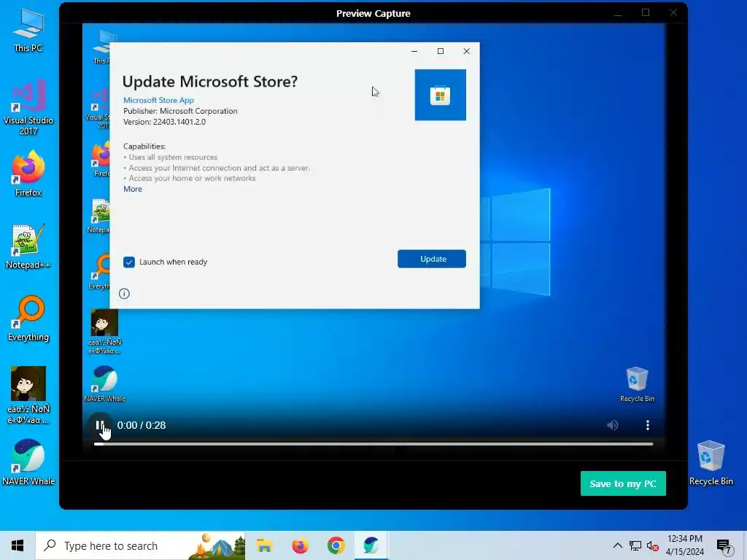This screenshot has height=560, width=747.
Task: Open the video three-dot options menu
Action: click(648, 425)
